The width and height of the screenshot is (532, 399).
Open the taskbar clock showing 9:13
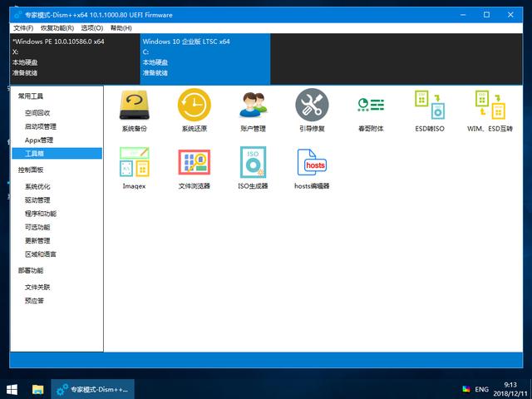[x=510, y=389]
